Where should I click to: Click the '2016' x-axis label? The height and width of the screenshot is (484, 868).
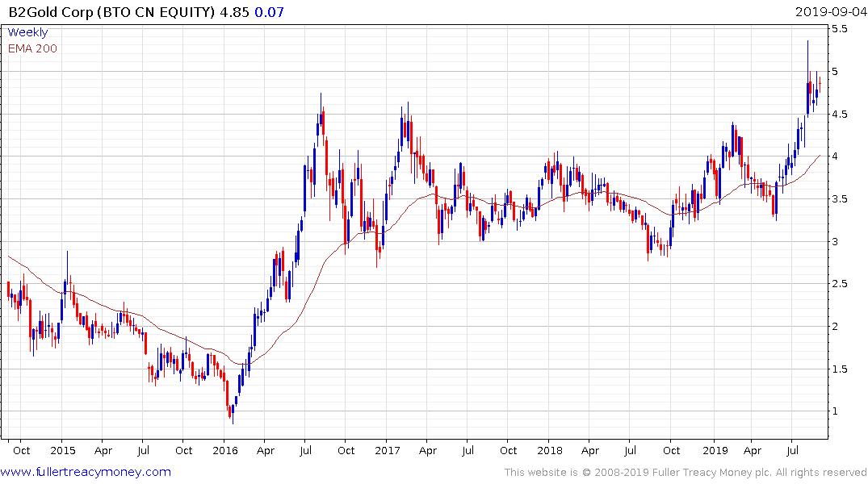[x=224, y=450]
